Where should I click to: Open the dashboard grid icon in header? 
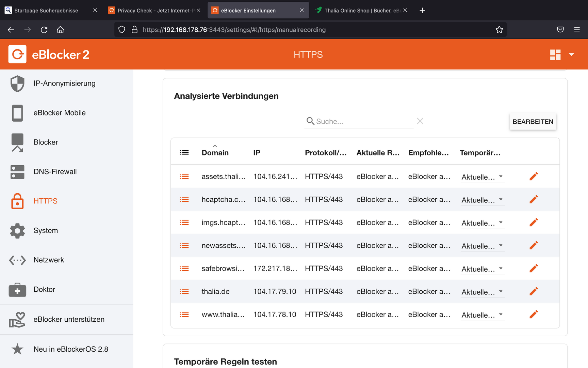click(x=555, y=55)
